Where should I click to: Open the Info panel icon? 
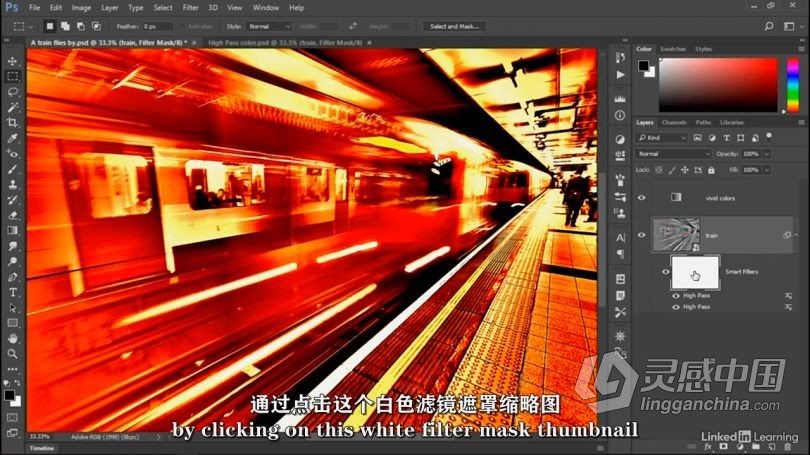coord(620,115)
